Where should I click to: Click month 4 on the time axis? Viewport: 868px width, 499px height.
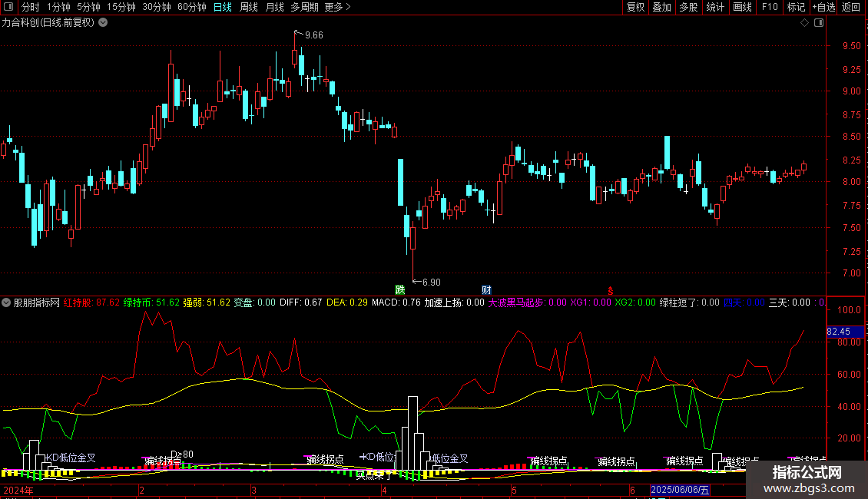[x=384, y=490]
